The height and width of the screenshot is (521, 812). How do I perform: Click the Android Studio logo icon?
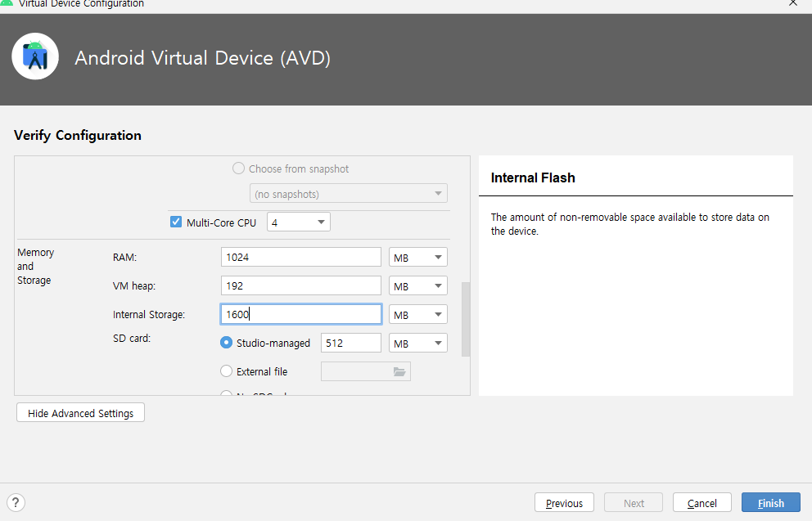click(35, 56)
